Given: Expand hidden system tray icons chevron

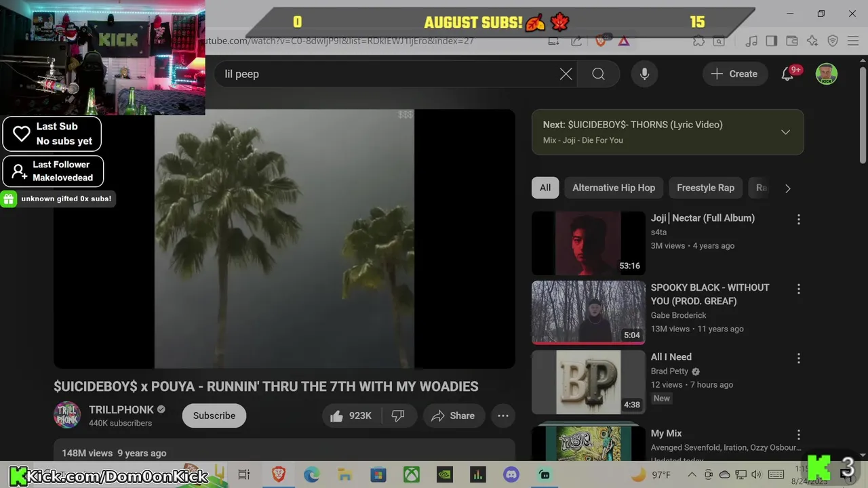Looking at the screenshot, I should click(692, 474).
